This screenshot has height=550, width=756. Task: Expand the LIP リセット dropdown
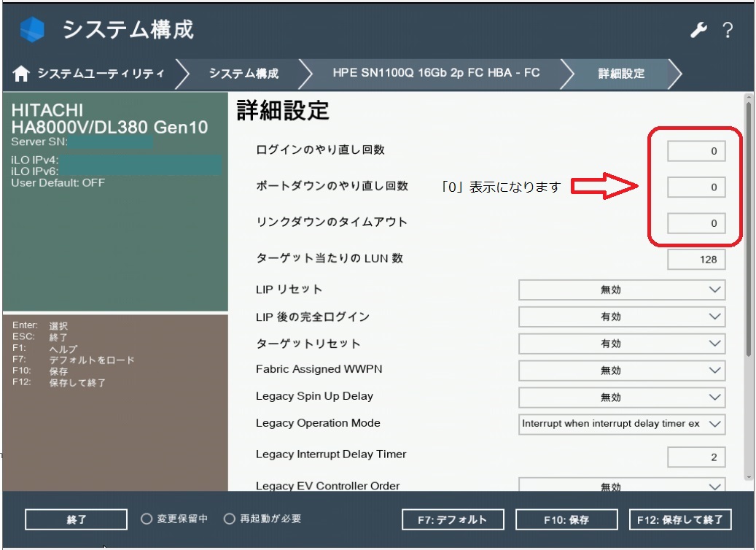pyautogui.click(x=621, y=290)
